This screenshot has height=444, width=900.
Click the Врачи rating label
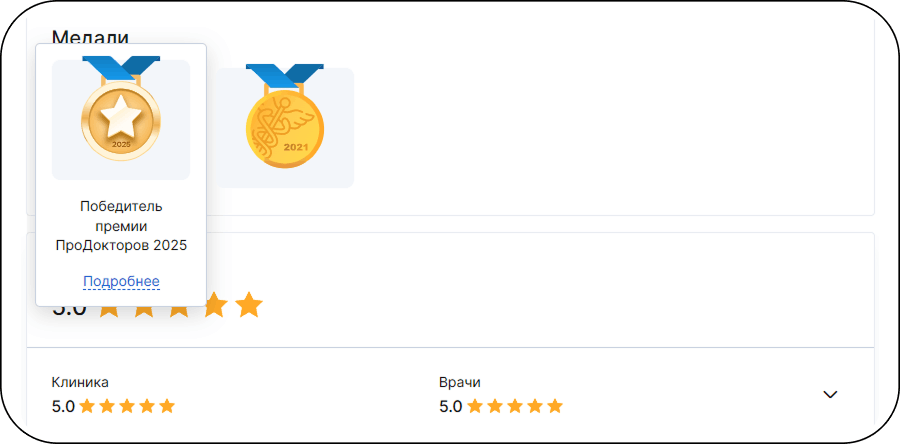point(460,382)
